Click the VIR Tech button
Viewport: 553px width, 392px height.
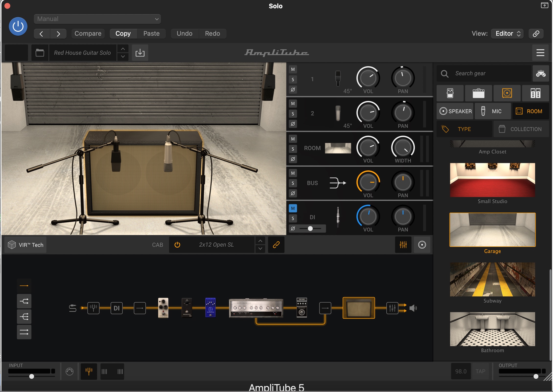[x=25, y=245]
